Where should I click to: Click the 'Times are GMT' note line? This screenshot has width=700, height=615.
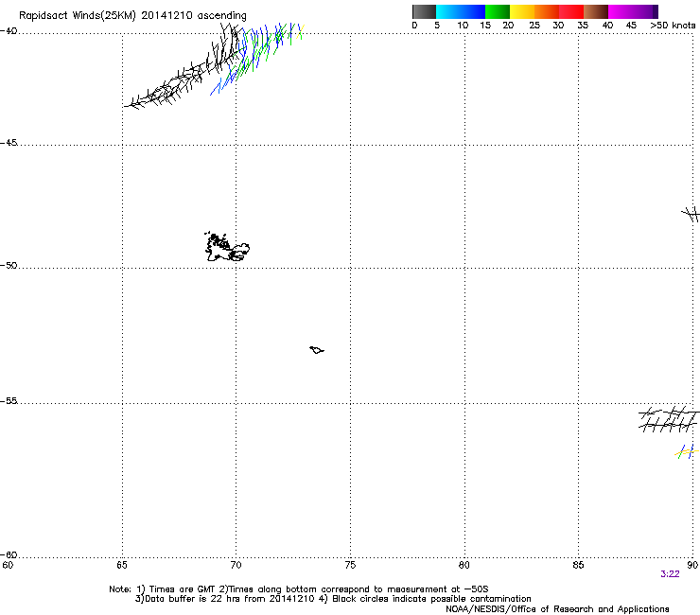point(299,589)
